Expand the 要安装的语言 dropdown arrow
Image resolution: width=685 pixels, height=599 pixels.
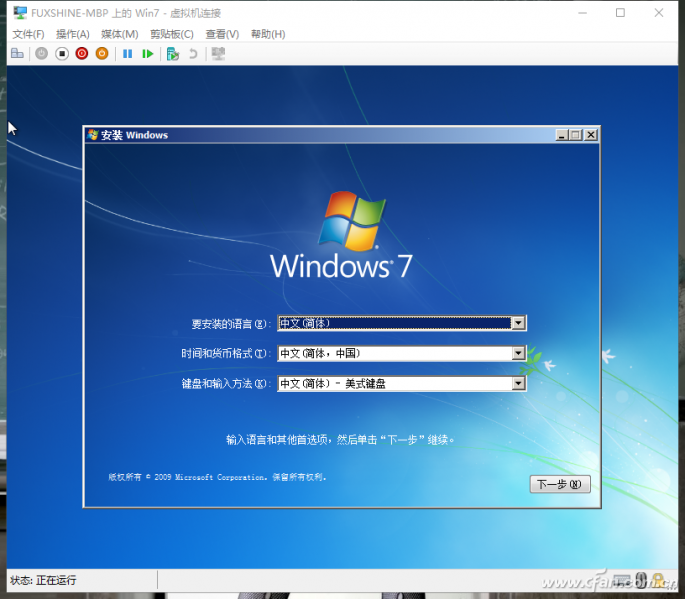click(x=518, y=323)
